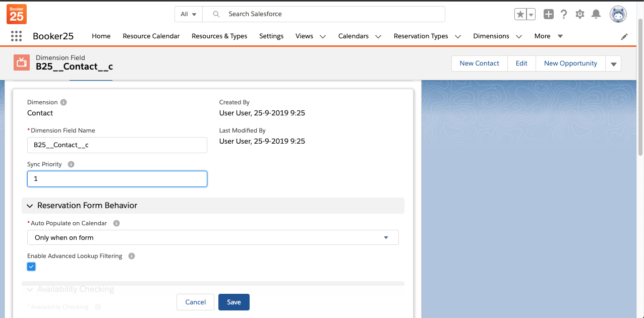Open the Help question mark icon
Viewport: 644px width, 318px height.
(564, 15)
